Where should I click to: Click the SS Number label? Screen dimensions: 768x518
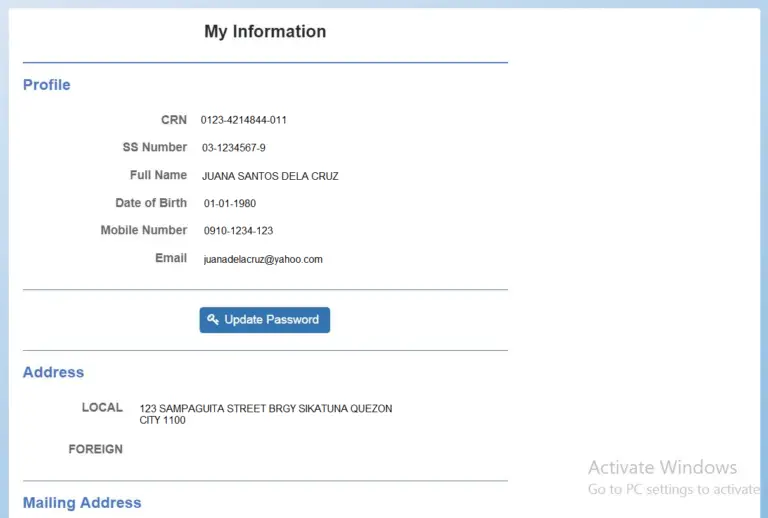tap(155, 147)
